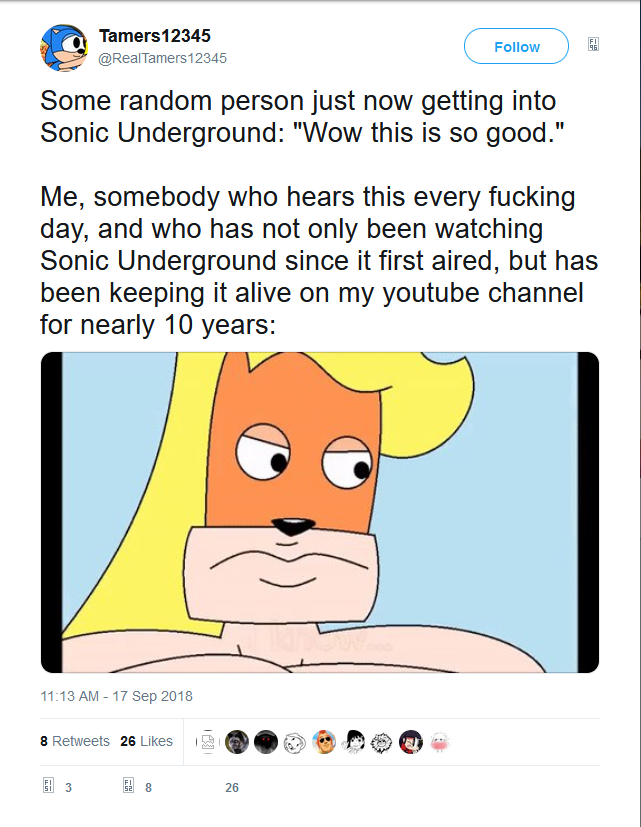The height and width of the screenshot is (827, 641).
Task: Open the tweet options caret menu
Action: point(594,45)
